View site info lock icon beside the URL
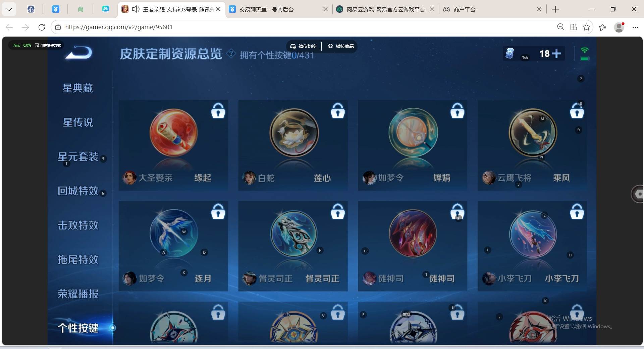Viewport: 644px width, 349px height. (x=58, y=27)
